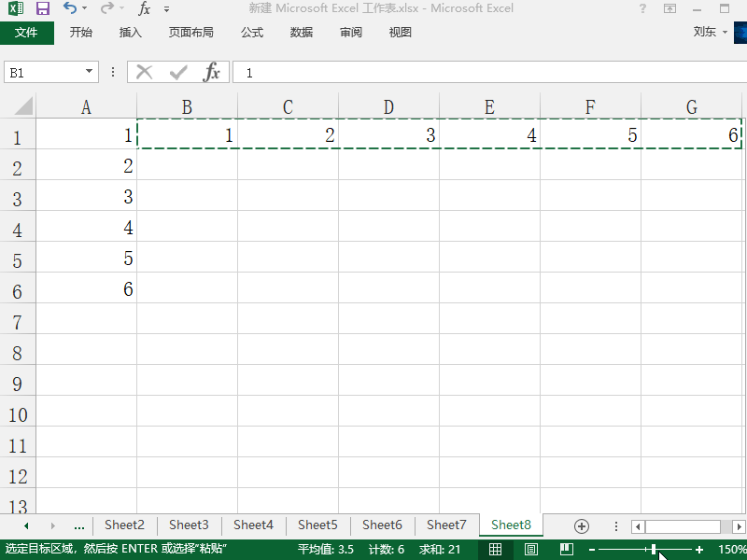747x560 pixels.
Task: Open the Name Box dropdown arrow
Action: 90,71
